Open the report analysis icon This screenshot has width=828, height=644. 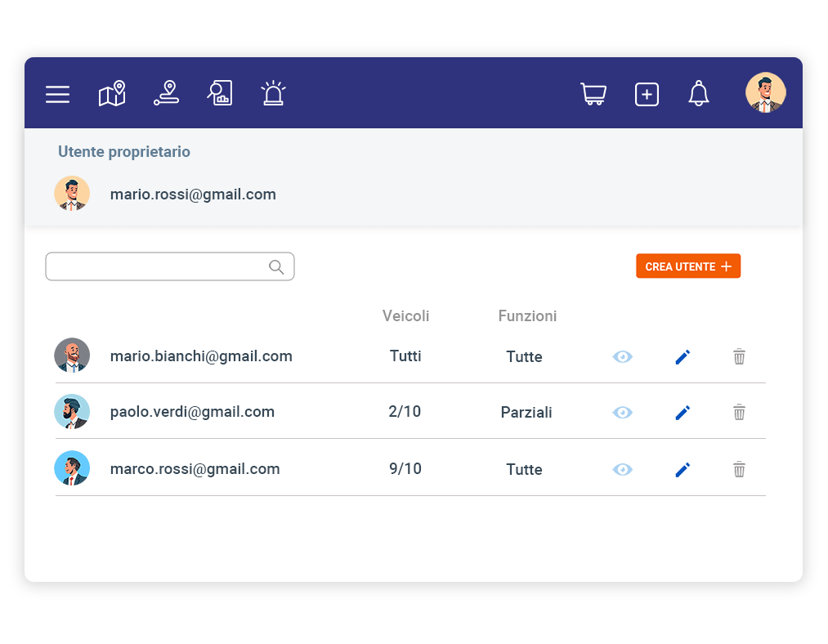pos(220,93)
